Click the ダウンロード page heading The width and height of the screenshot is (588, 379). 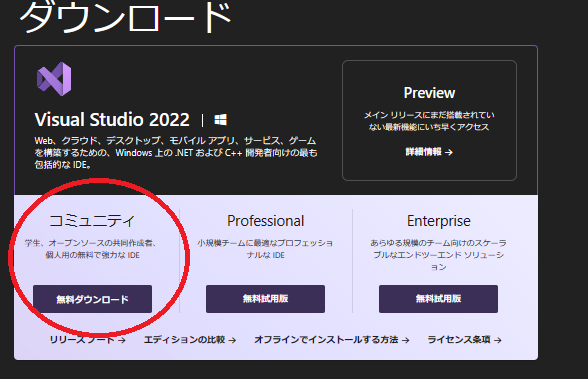(x=126, y=17)
